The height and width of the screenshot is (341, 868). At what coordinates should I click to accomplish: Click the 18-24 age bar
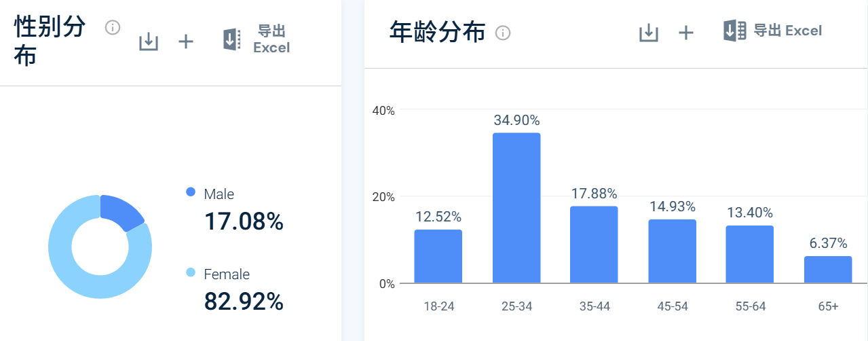[x=438, y=256]
